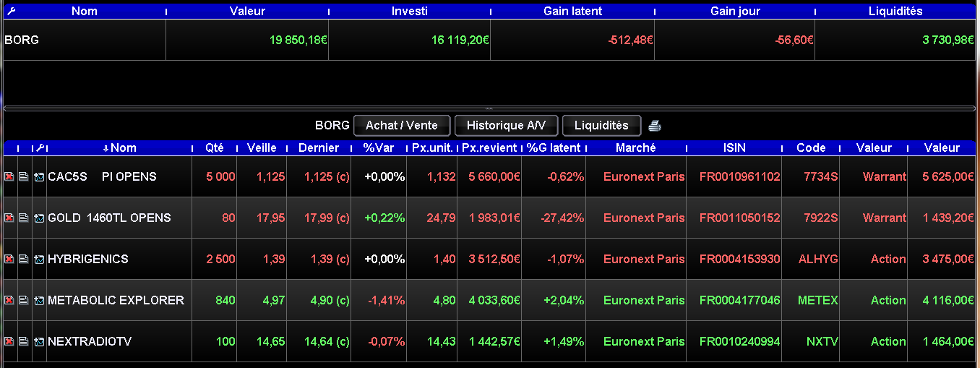Open document icon for METABOLIC EXPLORER
This screenshot has width=980, height=368.
(24, 301)
